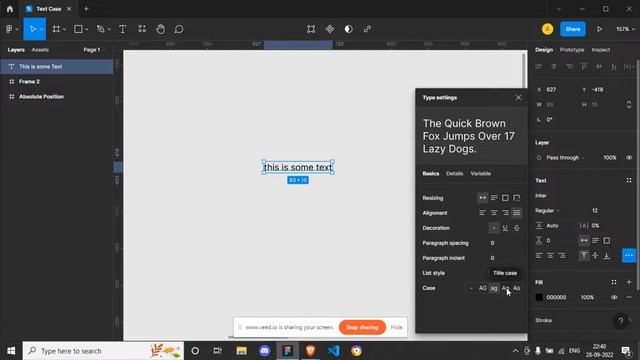The width and height of the screenshot is (640, 360).
Task: Click Stop sharing button
Action: [362, 327]
